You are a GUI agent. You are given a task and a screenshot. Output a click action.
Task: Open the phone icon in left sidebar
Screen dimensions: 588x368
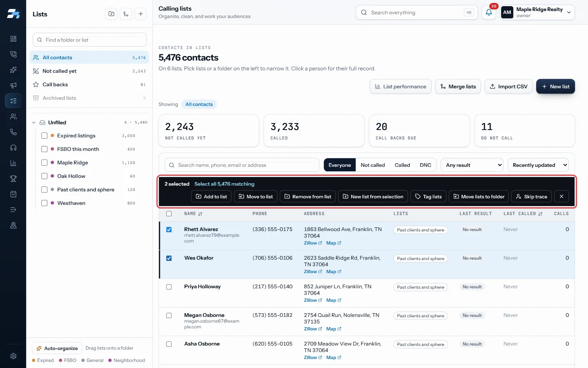pyautogui.click(x=13, y=132)
